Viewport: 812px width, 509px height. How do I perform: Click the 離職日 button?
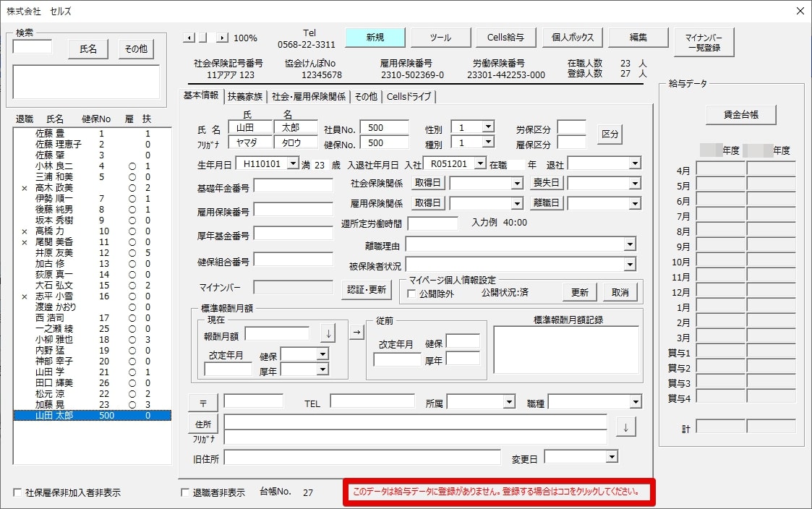547,203
